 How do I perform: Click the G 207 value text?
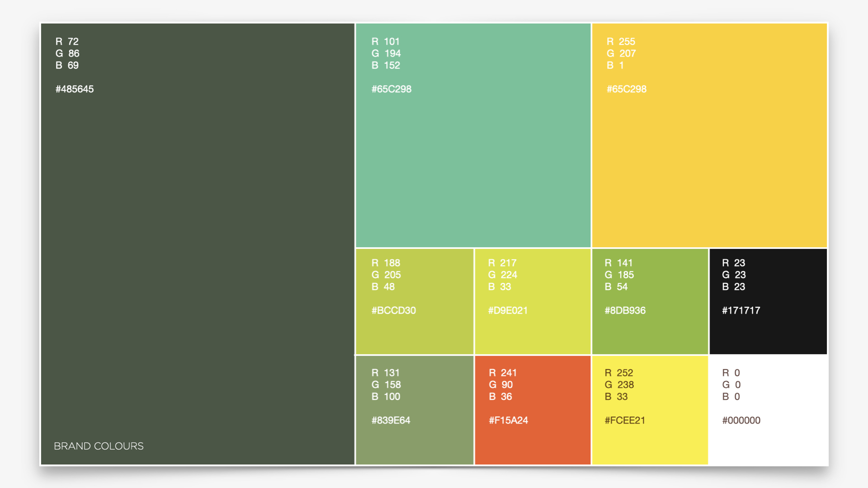pyautogui.click(x=621, y=53)
